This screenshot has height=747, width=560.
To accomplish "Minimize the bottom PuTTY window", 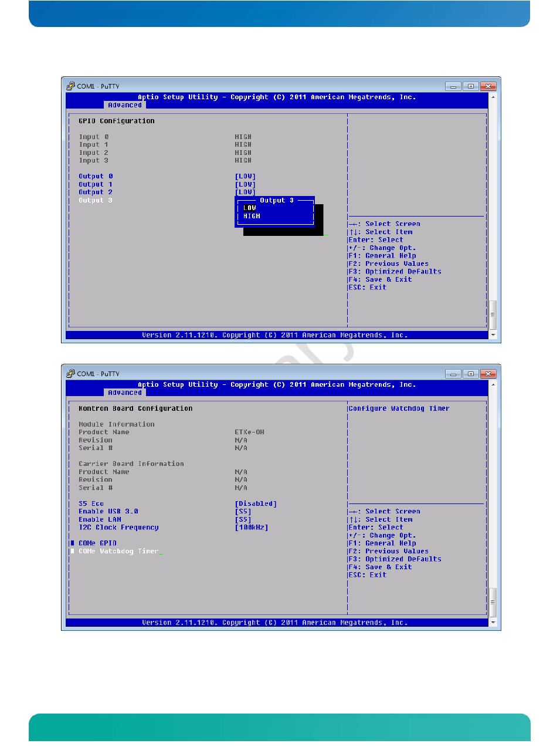I will tap(453, 374).
